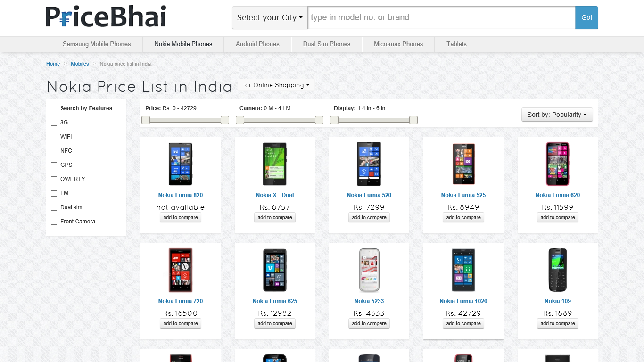Image resolution: width=644 pixels, height=362 pixels.
Task: Check the Dual sim feature filter
Action: pyautogui.click(x=54, y=207)
